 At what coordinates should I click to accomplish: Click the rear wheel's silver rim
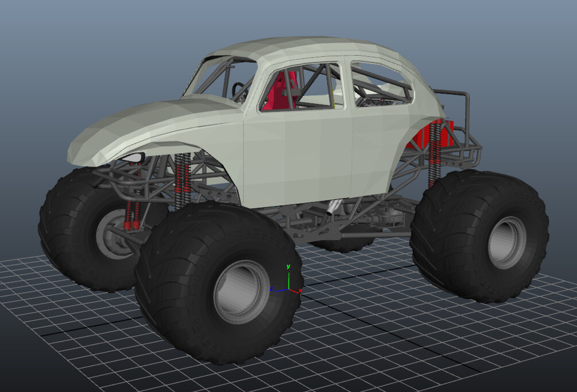tap(507, 242)
